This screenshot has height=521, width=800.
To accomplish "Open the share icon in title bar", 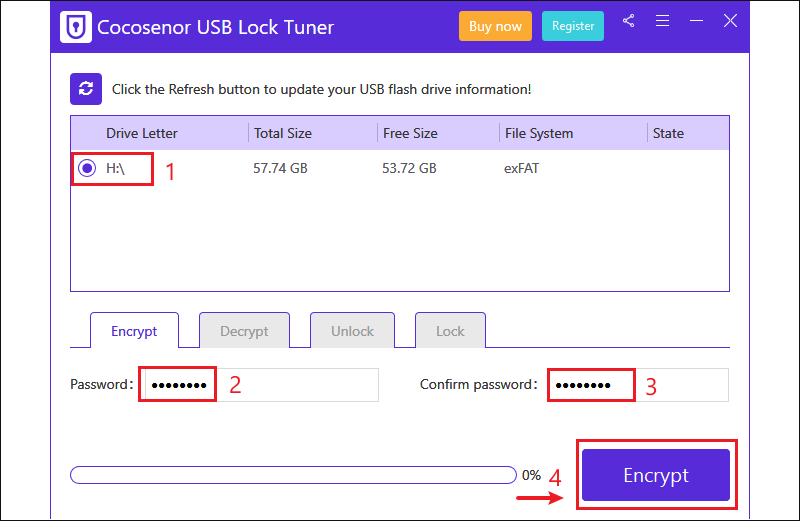I will coord(629,21).
